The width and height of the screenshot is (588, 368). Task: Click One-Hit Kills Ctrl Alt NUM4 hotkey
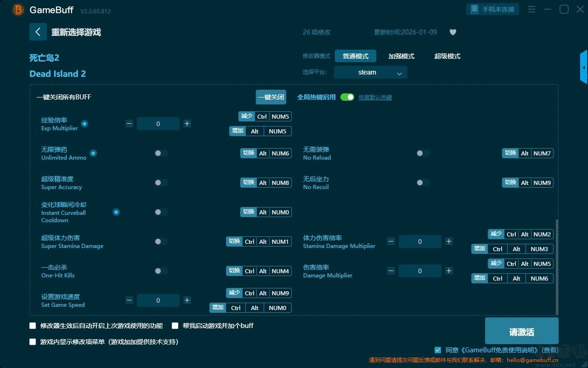[259, 271]
